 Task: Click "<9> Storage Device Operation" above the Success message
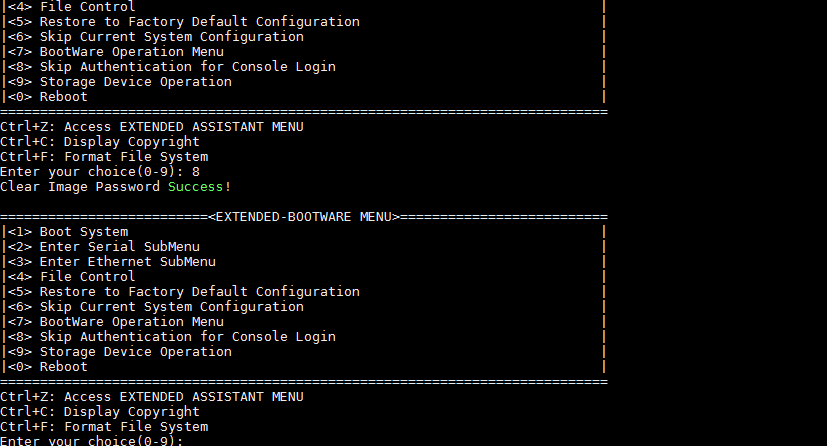point(120,82)
